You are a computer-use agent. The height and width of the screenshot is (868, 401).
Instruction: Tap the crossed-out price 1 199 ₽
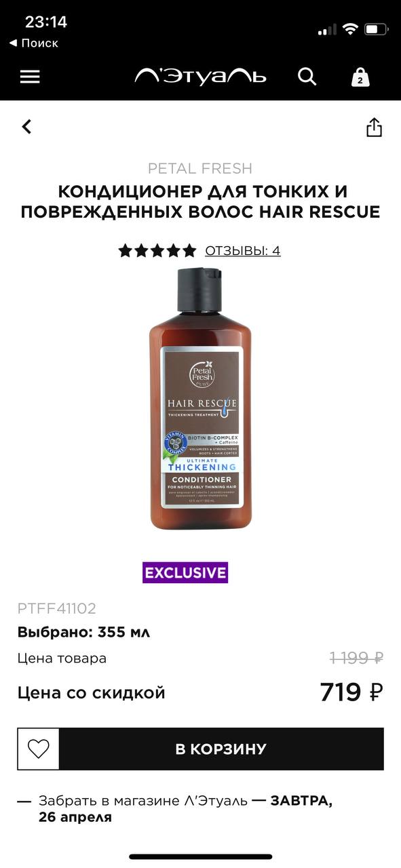pyautogui.click(x=357, y=658)
